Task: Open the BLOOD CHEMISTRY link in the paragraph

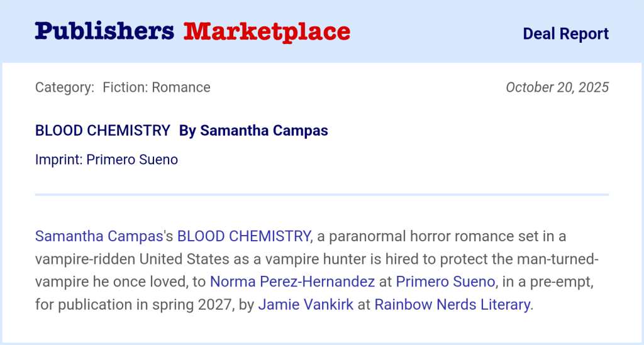Action: coord(244,236)
